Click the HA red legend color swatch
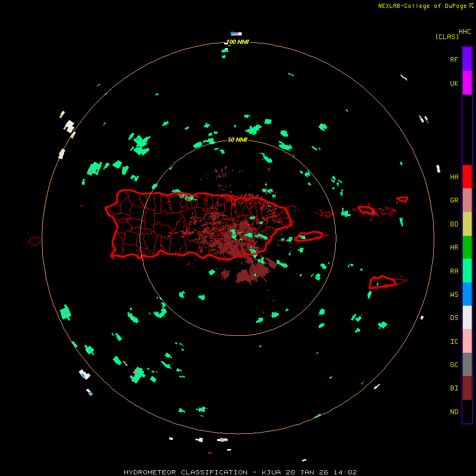The width and height of the screenshot is (476, 476). pyautogui.click(x=467, y=177)
